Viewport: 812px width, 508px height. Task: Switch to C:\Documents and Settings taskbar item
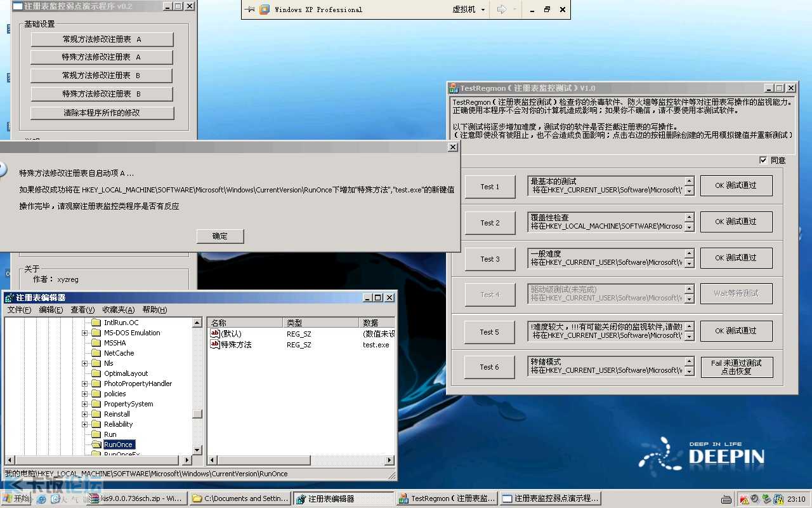click(x=240, y=499)
